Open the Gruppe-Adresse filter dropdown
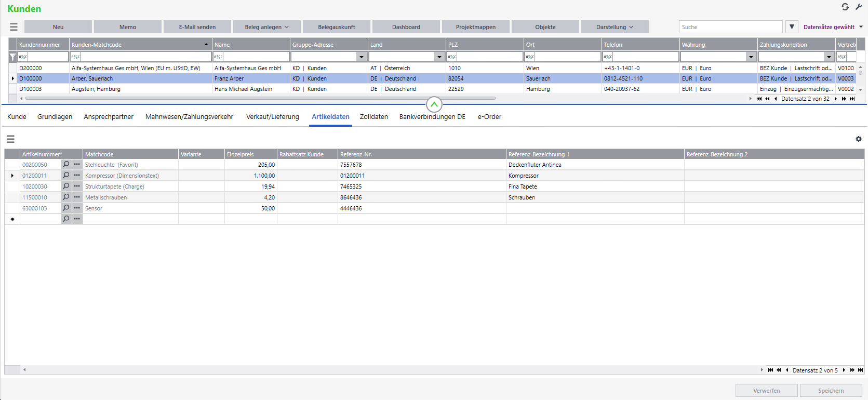This screenshot has height=400, width=868. (362, 57)
